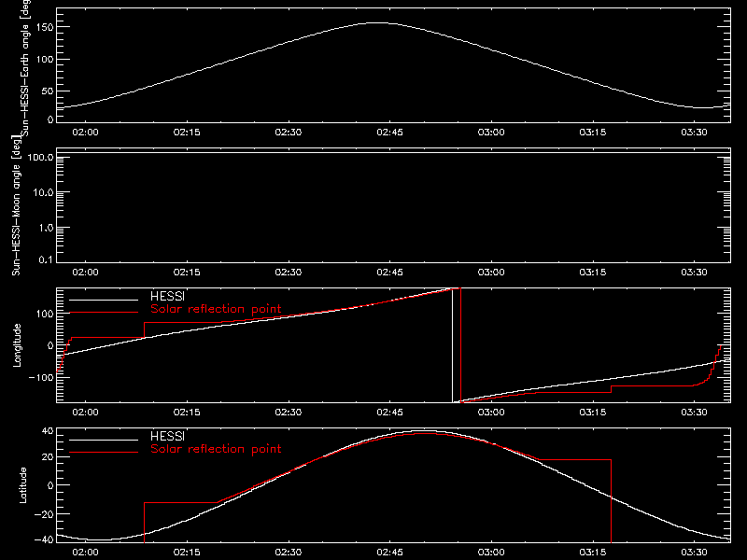Select Solar reflection point label in Latitude plot
This screenshot has height=560, width=747.
tap(216, 449)
